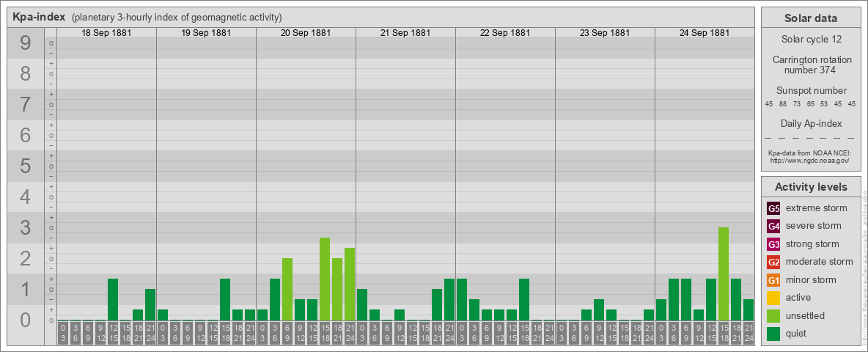The height and width of the screenshot is (352, 868).
Task: Click the G4 severe storm legend icon
Action: click(773, 226)
